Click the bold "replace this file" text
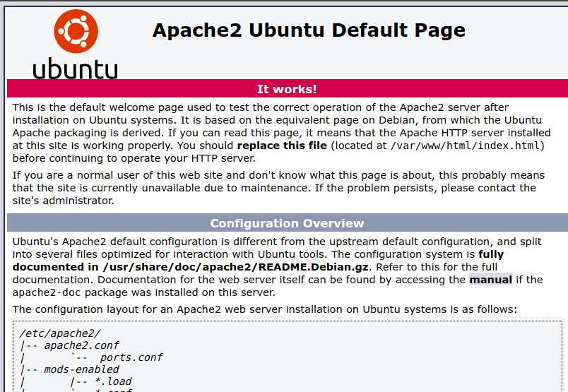 coord(282,145)
